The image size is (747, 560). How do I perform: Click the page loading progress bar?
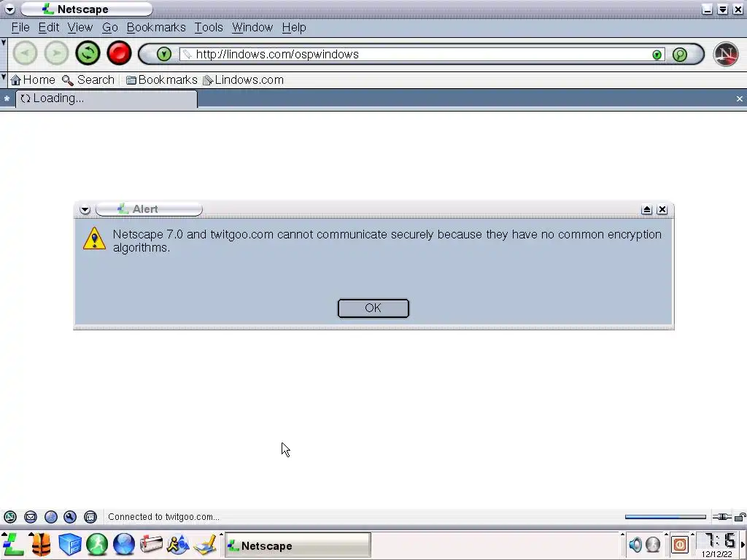(x=665, y=517)
